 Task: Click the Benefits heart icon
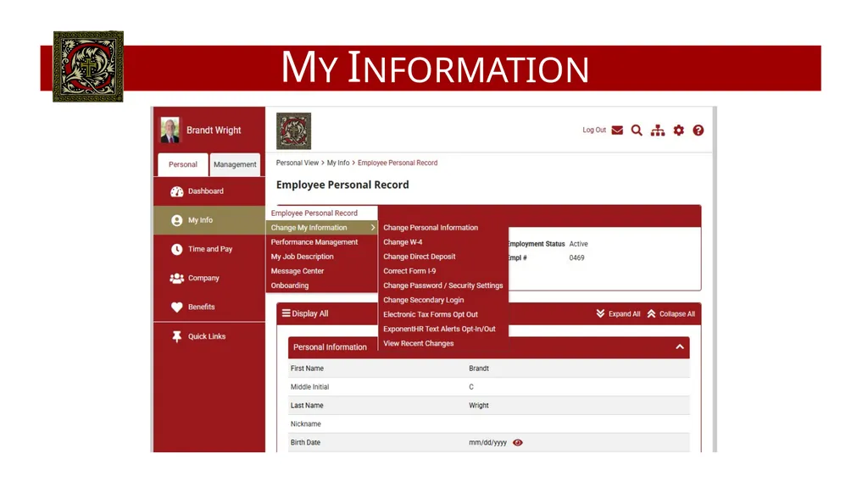[x=176, y=307]
